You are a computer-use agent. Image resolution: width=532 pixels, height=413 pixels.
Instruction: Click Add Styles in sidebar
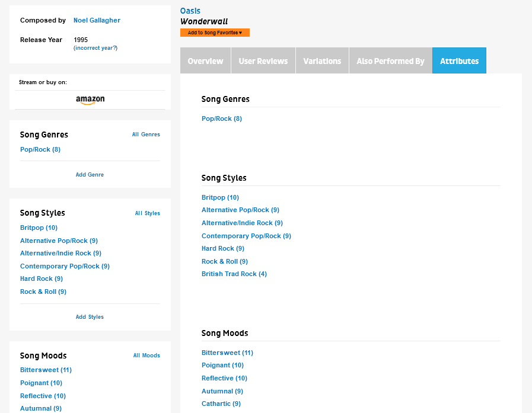(x=90, y=317)
